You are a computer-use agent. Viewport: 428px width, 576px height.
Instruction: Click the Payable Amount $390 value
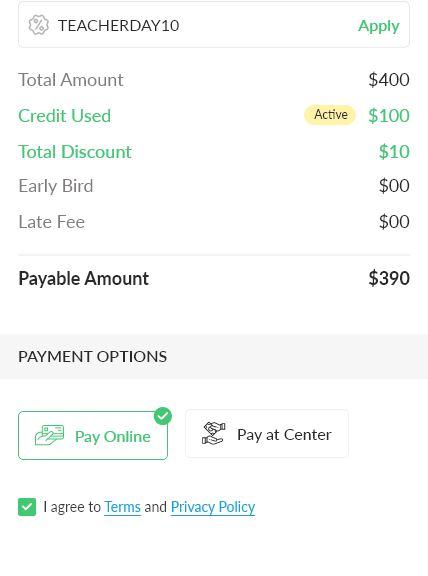pyautogui.click(x=389, y=278)
